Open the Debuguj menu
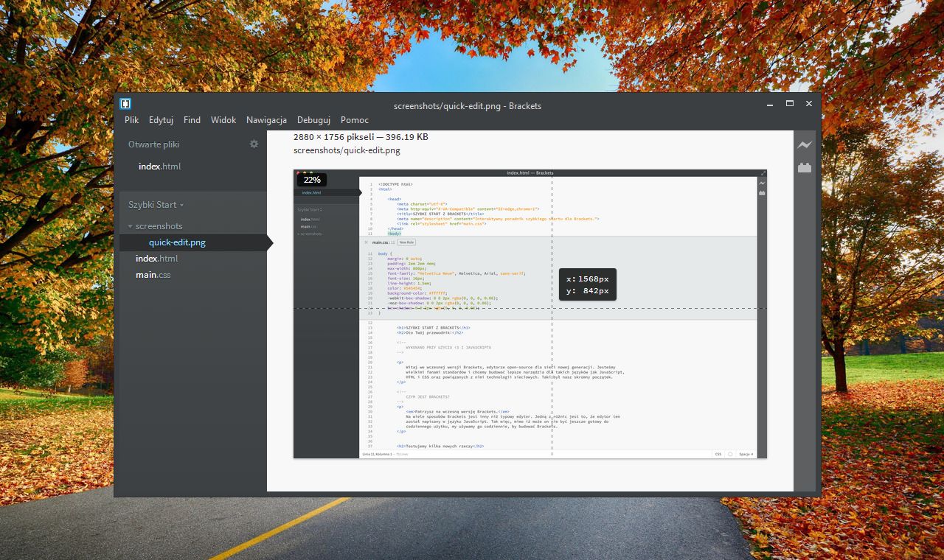 point(313,120)
